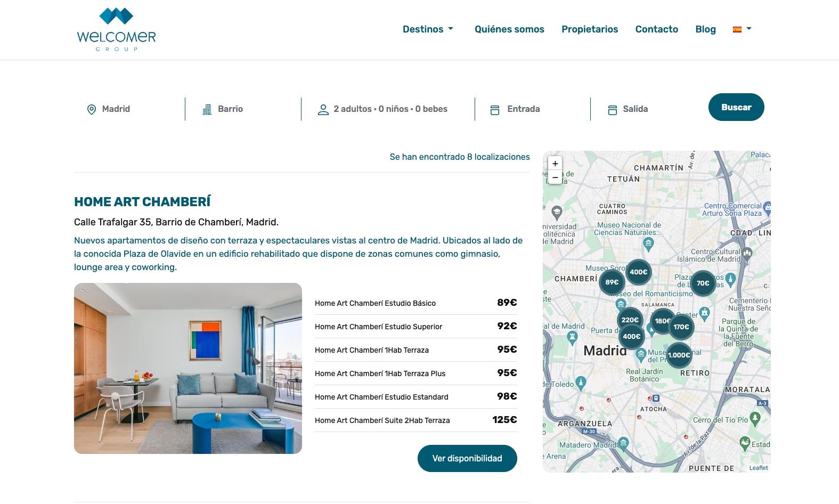The image size is (839, 504).
Task: Click the 70€ map marker
Action: pos(703,283)
